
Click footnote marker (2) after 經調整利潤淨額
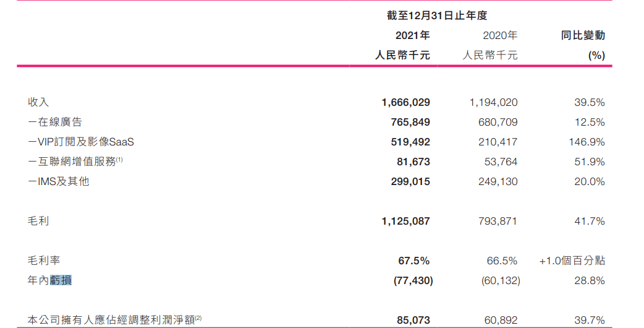pos(198,318)
